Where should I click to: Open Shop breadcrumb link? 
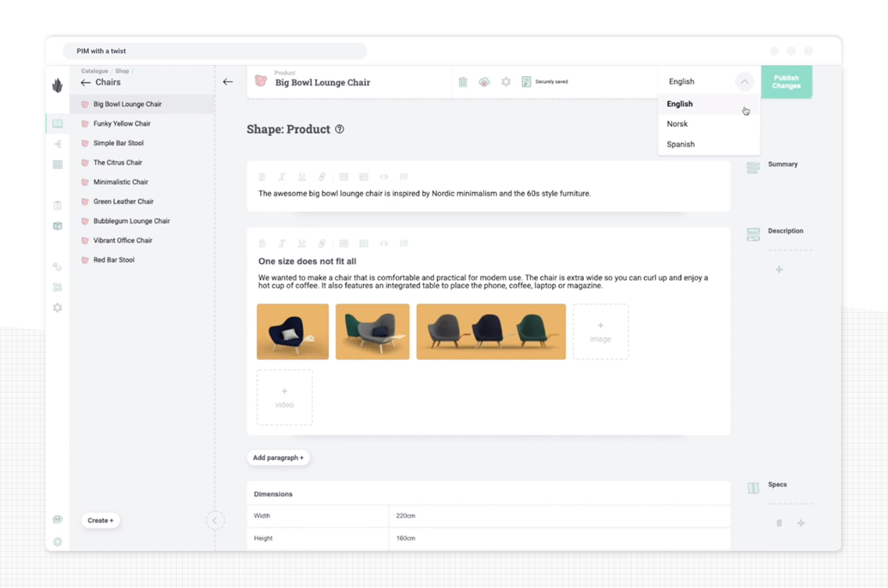coord(123,71)
